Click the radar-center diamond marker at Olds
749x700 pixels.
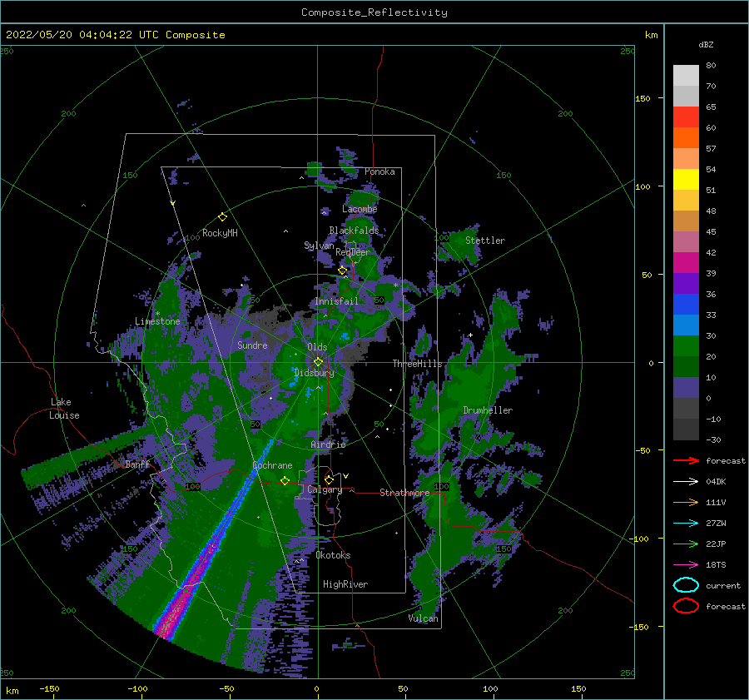[318, 362]
